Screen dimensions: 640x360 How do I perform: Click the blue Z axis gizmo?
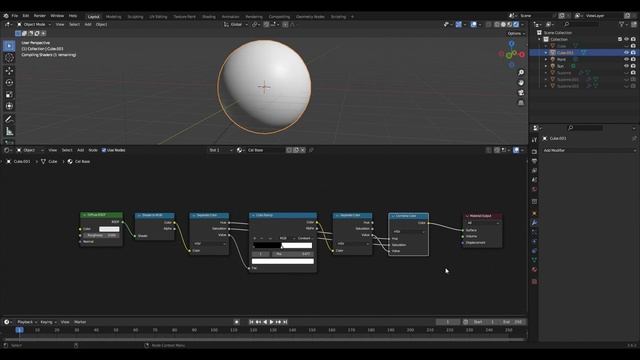[x=511, y=44]
